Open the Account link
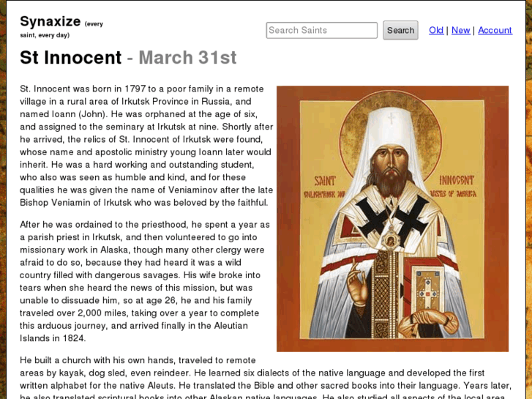 point(495,30)
